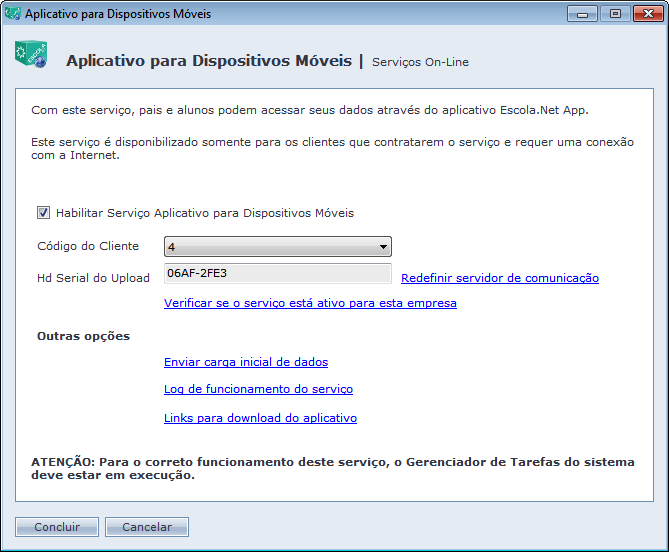
Task: Click Verificar se o serviço está ativo link
Action: pyautogui.click(x=310, y=303)
